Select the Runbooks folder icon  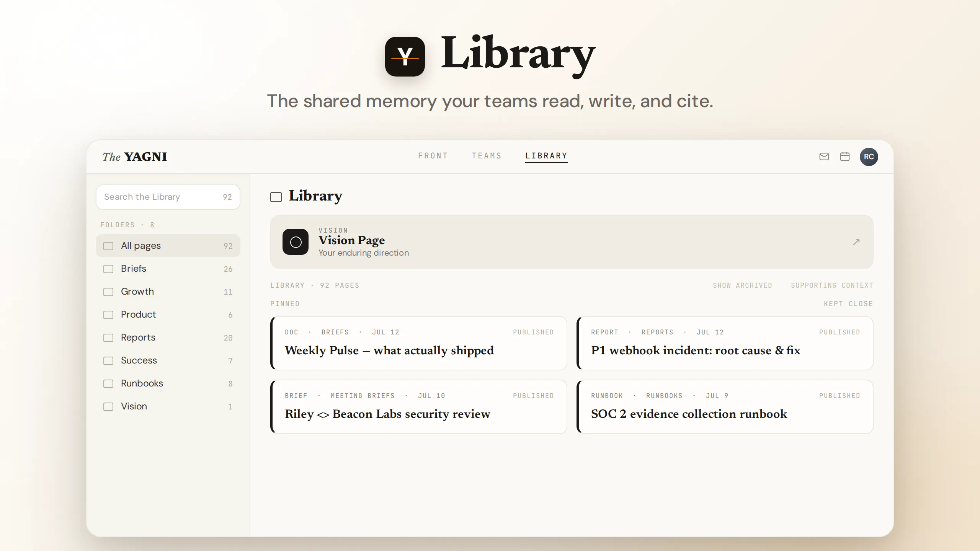[108, 383]
